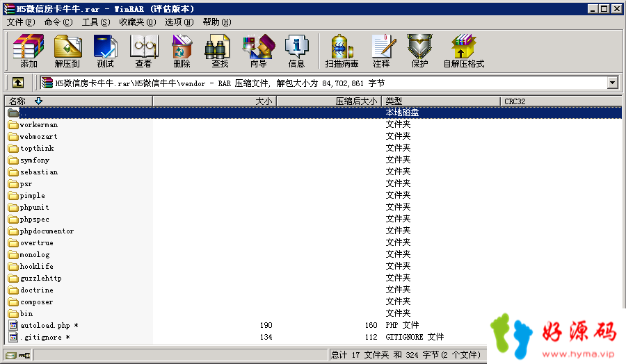Show archive Info (信息) icon
626x364 pixels.
[296, 50]
